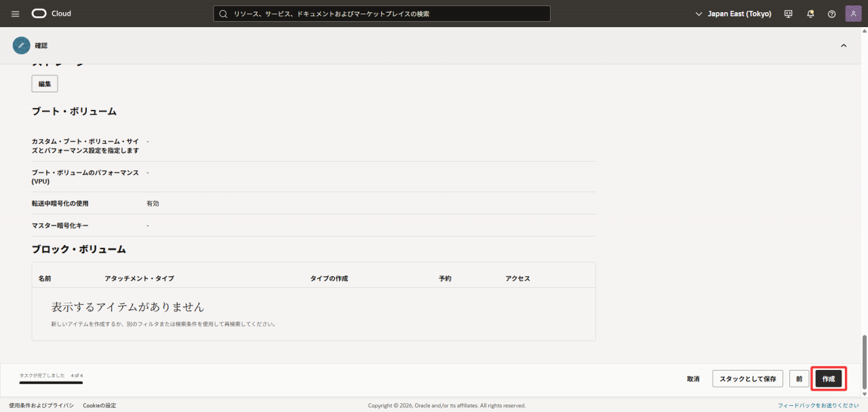Focus the resource search field
868x412 pixels.
click(382, 14)
